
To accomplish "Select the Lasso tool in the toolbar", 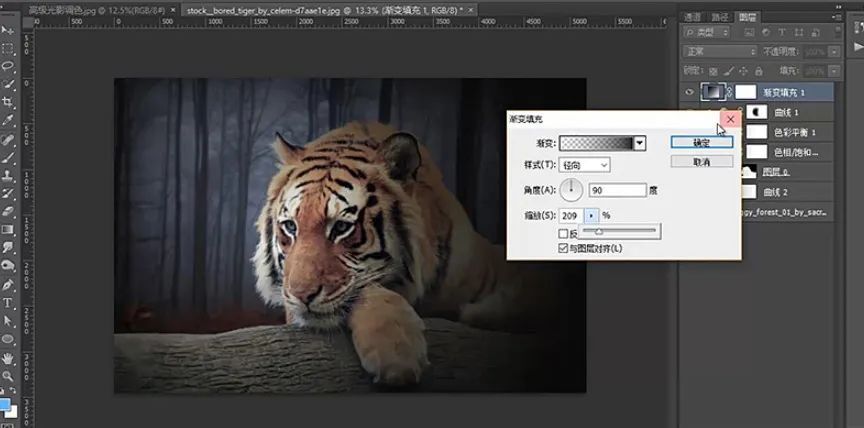I will tap(8, 66).
